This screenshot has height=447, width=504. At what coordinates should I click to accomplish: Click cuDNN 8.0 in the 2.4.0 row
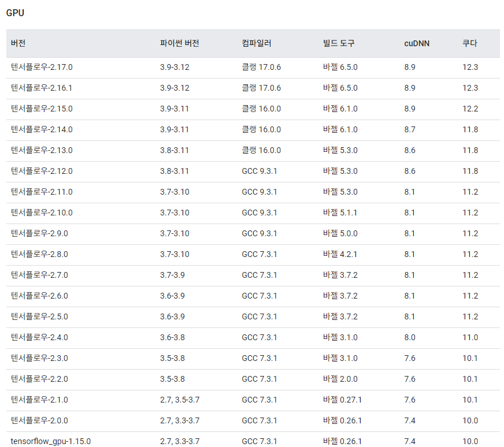coord(410,337)
